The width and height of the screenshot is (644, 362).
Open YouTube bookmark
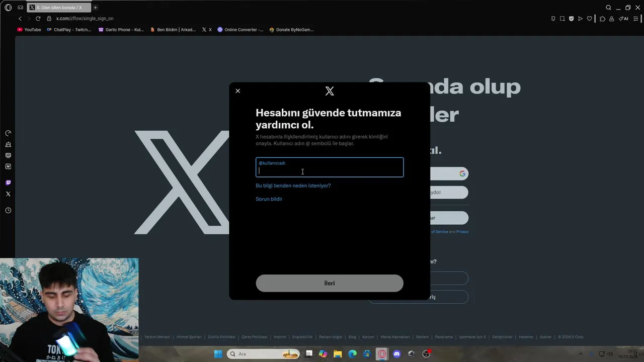29,30
